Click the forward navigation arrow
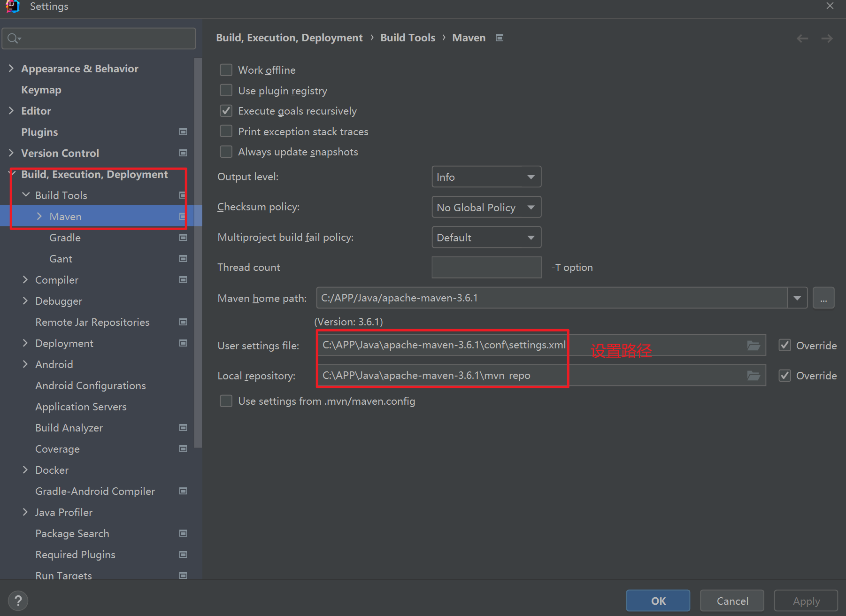 [827, 38]
